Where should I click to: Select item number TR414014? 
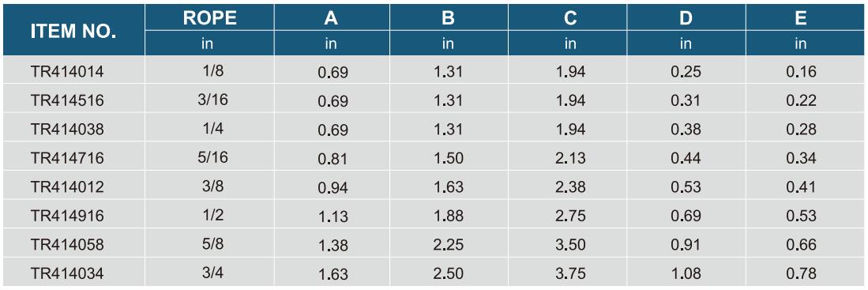coord(67,71)
